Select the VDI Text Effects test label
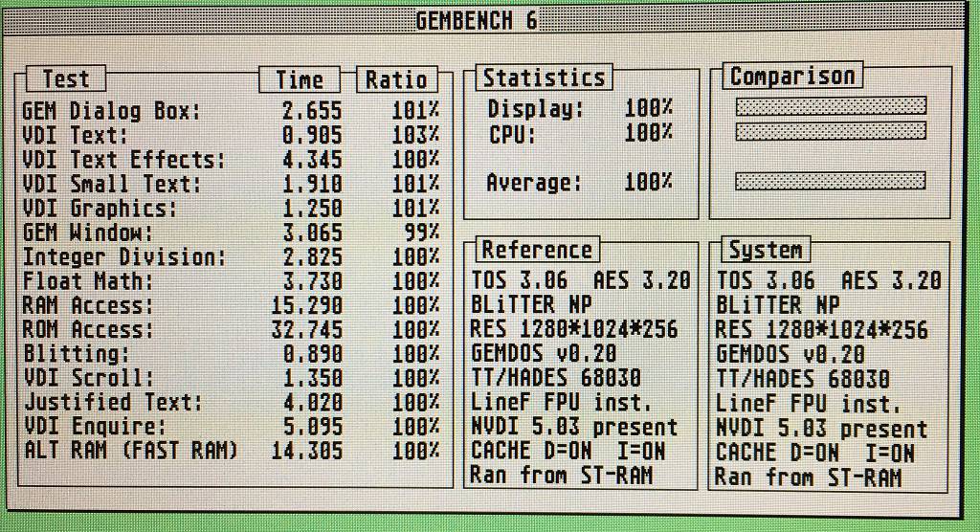Viewport: 980px width, 532px height. [123, 160]
